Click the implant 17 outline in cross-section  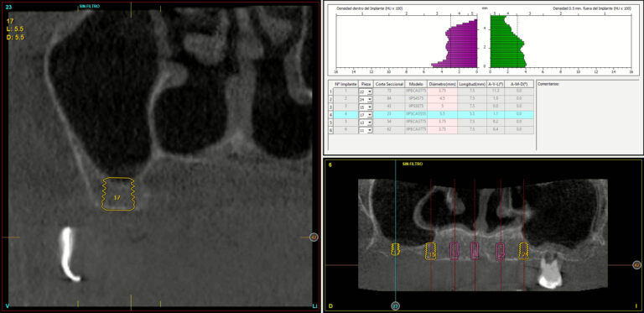point(118,194)
